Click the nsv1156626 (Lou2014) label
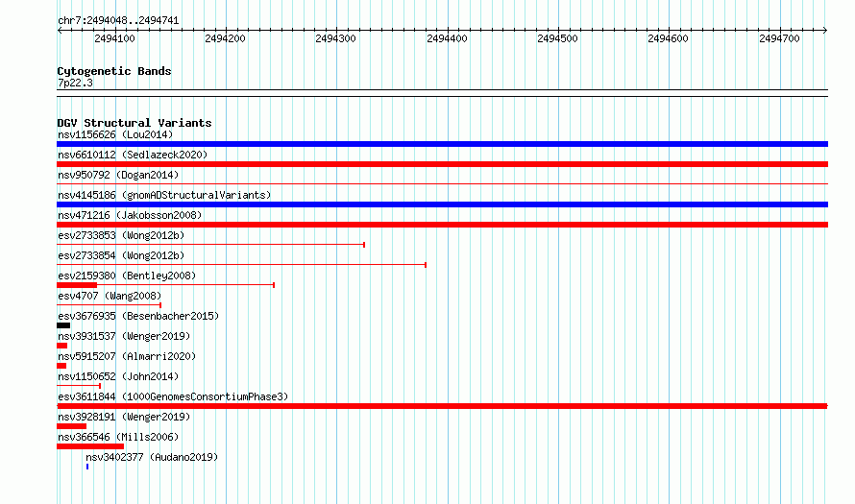The width and height of the screenshot is (855, 504). [x=115, y=134]
